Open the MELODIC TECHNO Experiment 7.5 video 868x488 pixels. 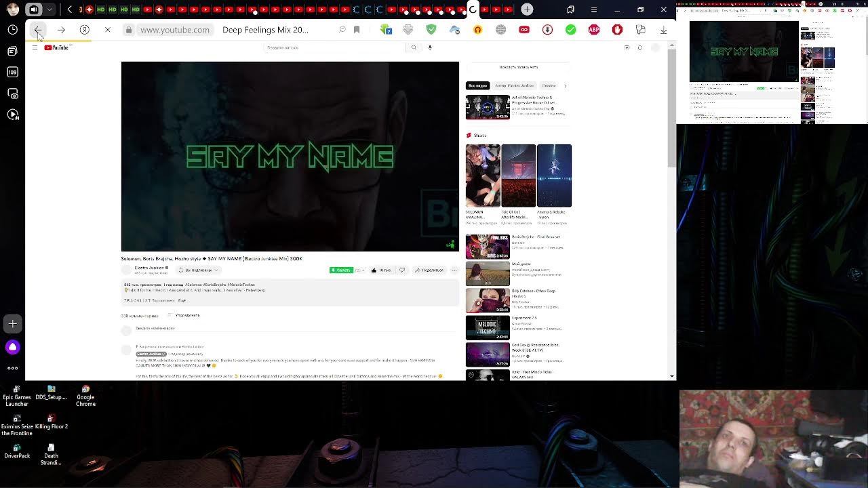click(x=488, y=327)
